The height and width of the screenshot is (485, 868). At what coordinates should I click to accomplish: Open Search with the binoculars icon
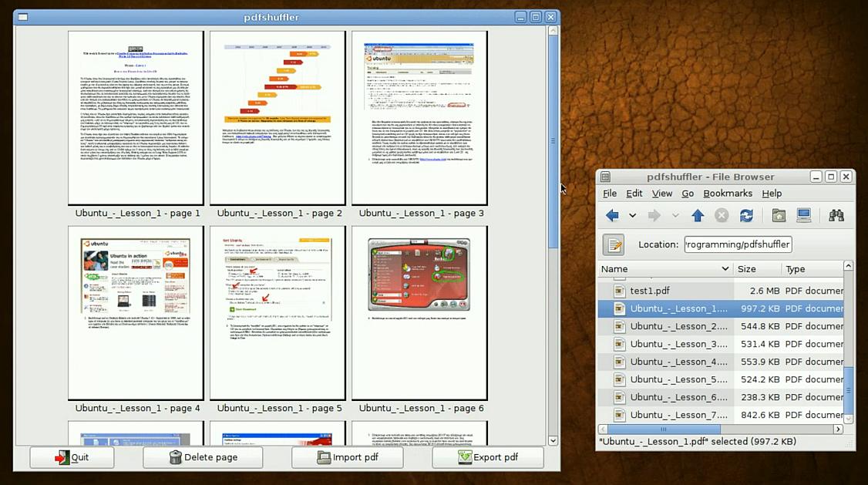[x=836, y=215]
